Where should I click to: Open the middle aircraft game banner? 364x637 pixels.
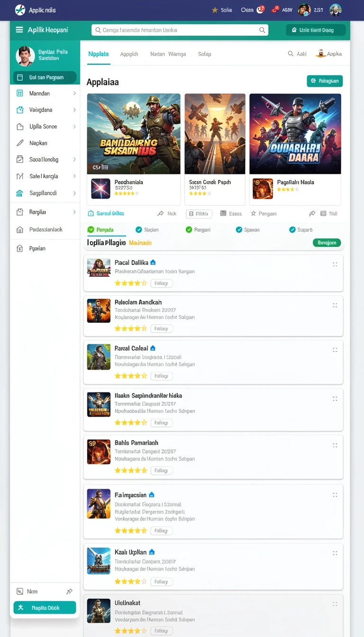(x=215, y=134)
